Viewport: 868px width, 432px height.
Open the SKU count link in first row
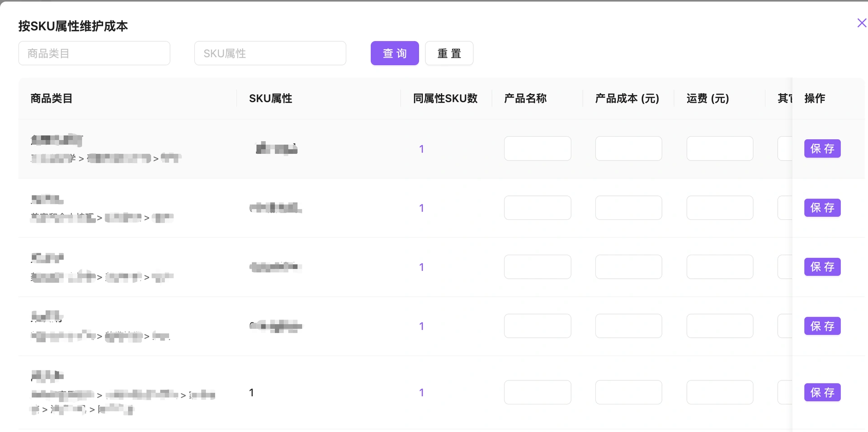(x=421, y=149)
